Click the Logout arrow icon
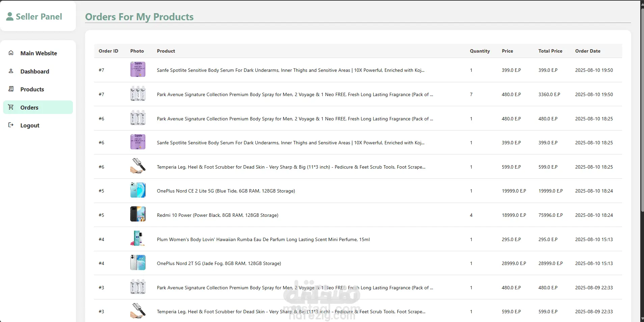 point(11,125)
